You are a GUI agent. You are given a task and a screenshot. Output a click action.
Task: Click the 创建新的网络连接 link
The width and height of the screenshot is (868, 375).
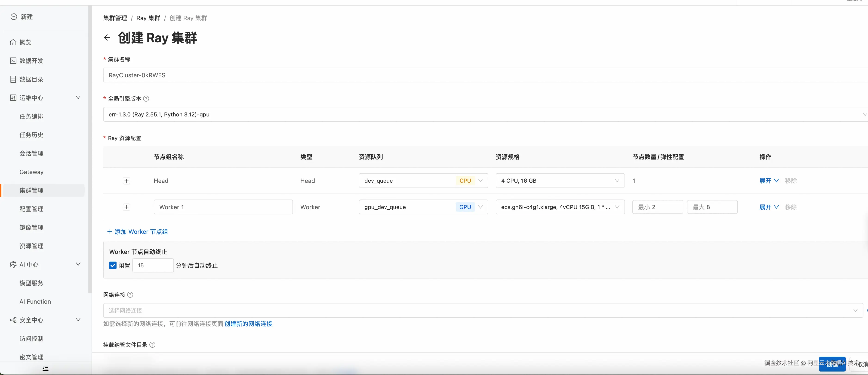(248, 324)
